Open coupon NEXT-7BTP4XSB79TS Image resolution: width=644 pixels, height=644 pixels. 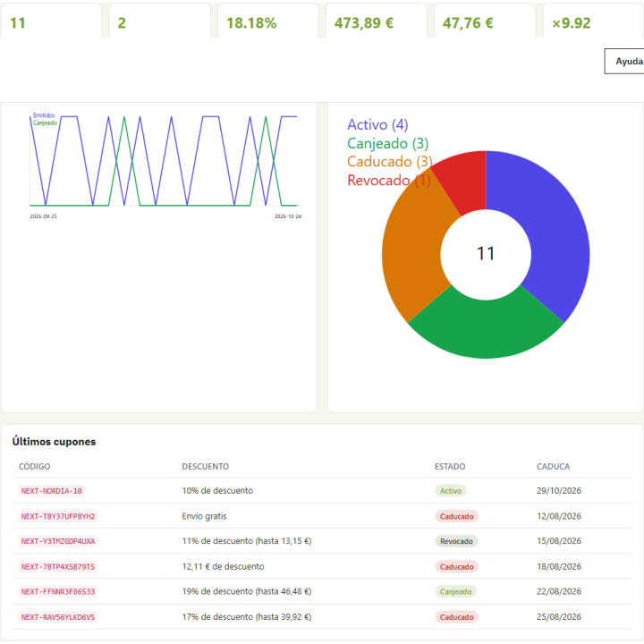click(58, 567)
